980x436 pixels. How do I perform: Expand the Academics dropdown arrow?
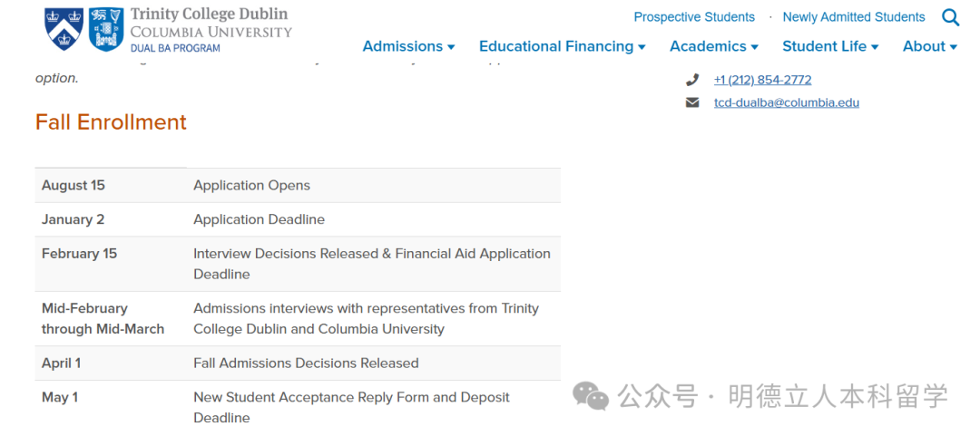click(x=754, y=47)
